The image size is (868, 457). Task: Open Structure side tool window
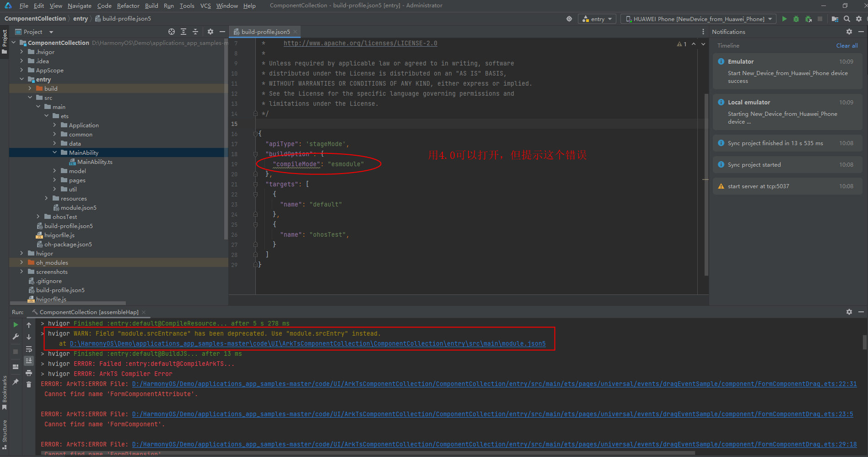5,434
